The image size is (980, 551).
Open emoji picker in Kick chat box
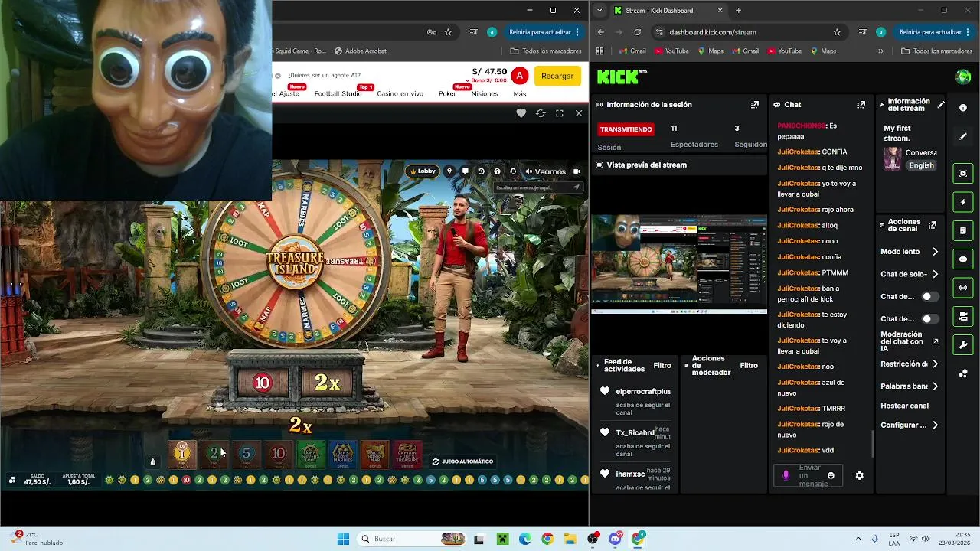pos(831,475)
